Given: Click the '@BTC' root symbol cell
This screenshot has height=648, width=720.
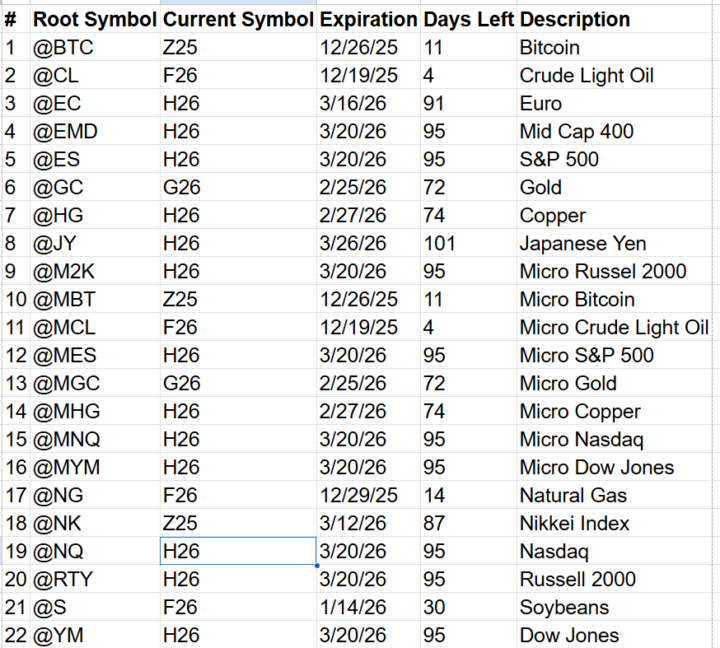Looking at the screenshot, I should [x=95, y=47].
